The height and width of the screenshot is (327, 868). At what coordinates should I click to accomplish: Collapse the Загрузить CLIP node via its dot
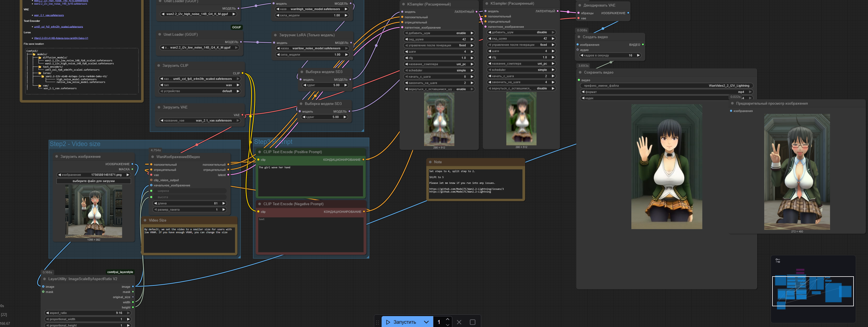click(159, 65)
